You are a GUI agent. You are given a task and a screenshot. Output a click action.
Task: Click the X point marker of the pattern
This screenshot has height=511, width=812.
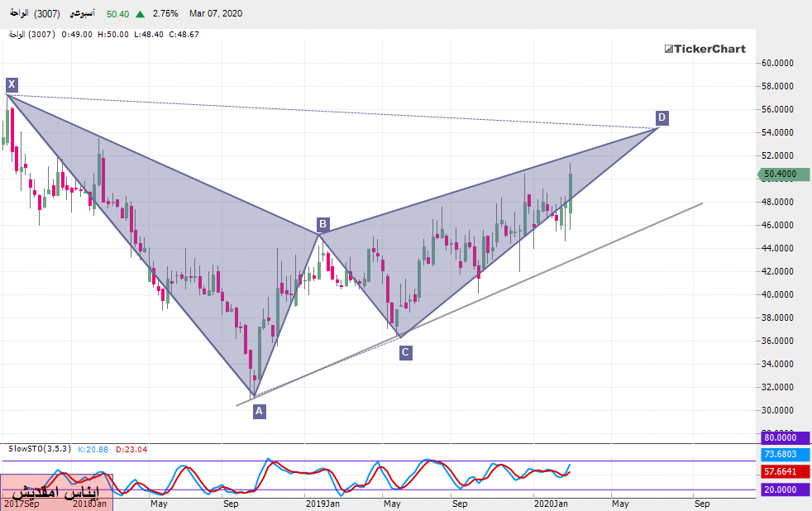point(12,84)
